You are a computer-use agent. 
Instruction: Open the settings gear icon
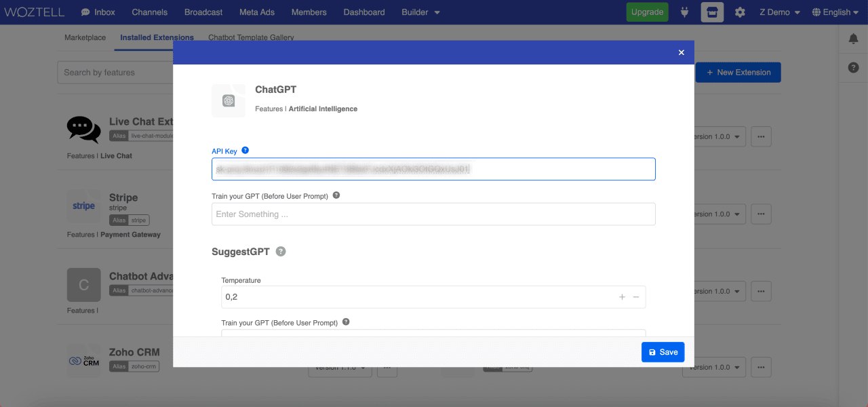740,12
